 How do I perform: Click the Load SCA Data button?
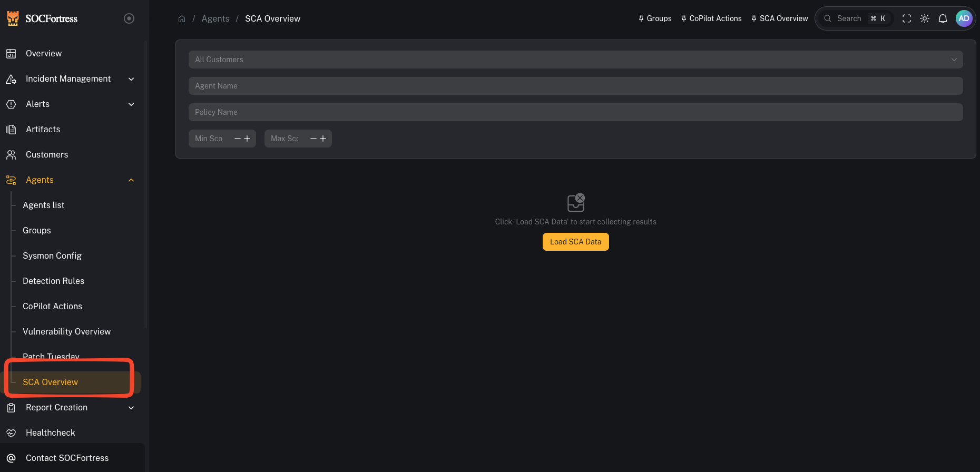coord(576,242)
